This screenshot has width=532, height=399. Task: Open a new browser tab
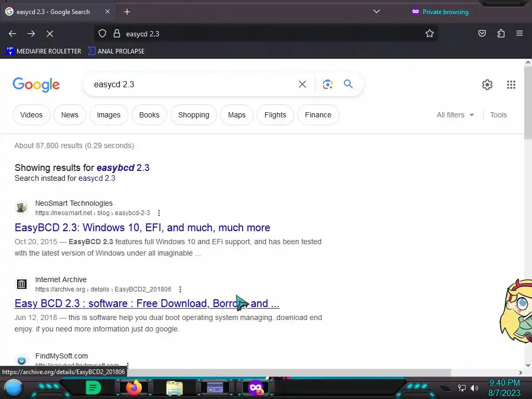127,12
